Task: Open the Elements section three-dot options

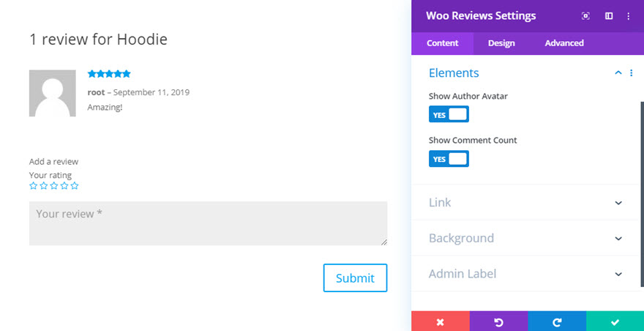Action: tap(632, 72)
